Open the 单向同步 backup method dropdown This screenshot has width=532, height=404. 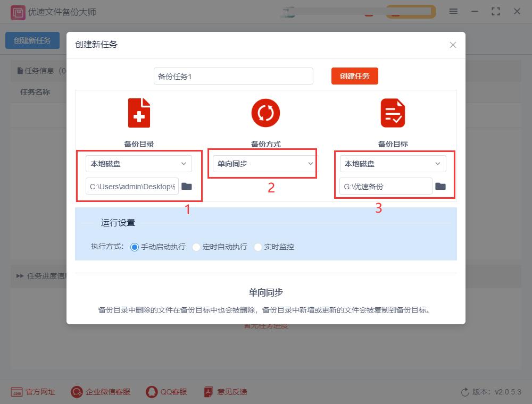click(x=263, y=164)
